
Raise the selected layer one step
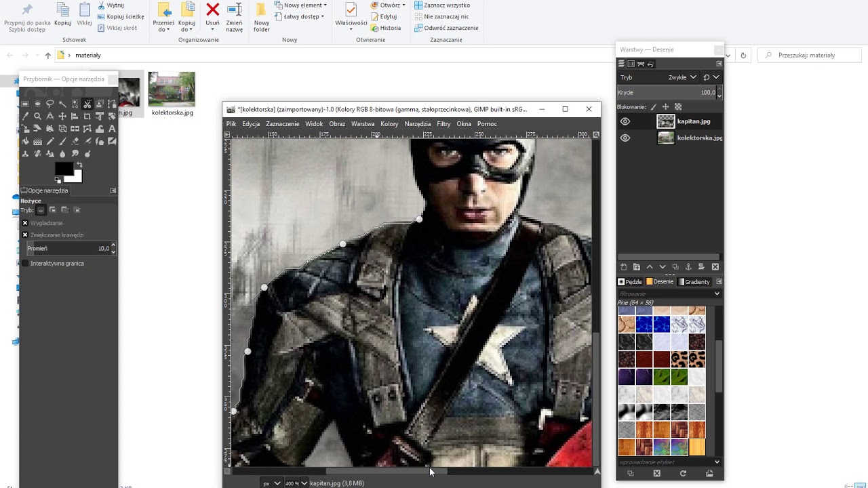(x=650, y=267)
